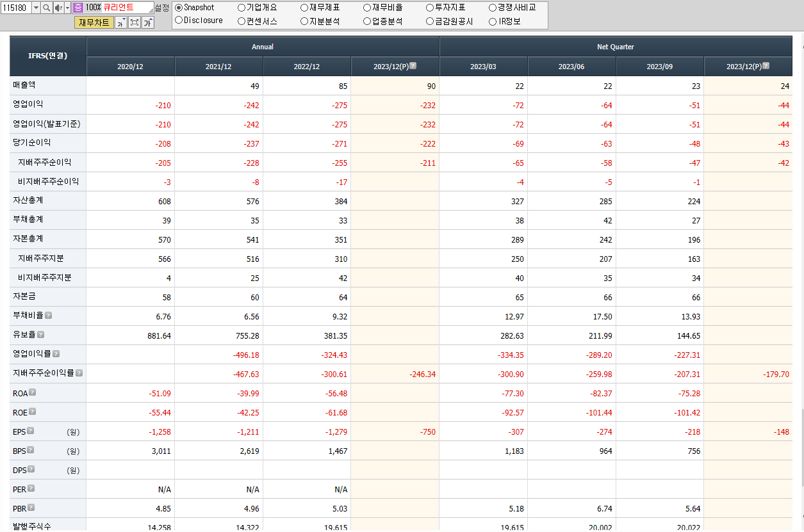Click the 2023/06 column header

pos(571,67)
